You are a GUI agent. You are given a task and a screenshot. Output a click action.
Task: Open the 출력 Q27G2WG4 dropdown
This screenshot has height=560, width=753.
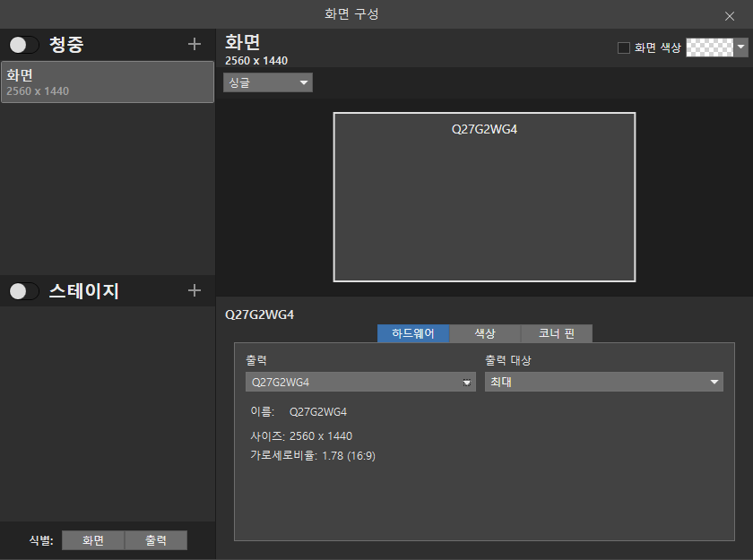(360, 382)
